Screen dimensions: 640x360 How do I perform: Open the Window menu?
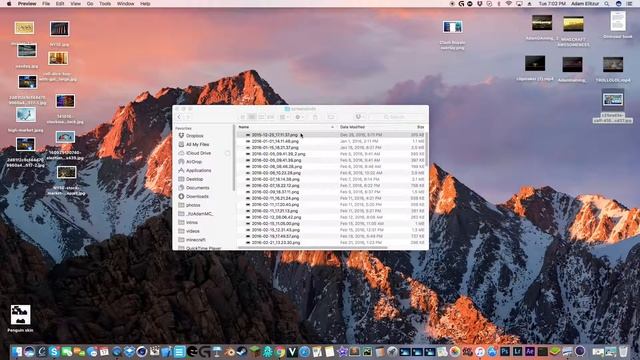click(x=125, y=4)
